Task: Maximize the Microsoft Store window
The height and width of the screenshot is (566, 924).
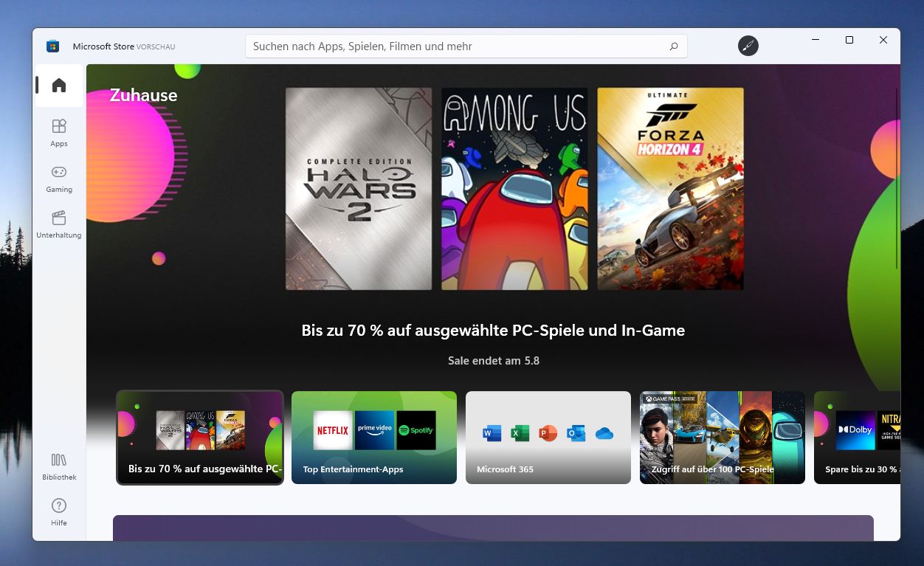Action: click(x=849, y=40)
